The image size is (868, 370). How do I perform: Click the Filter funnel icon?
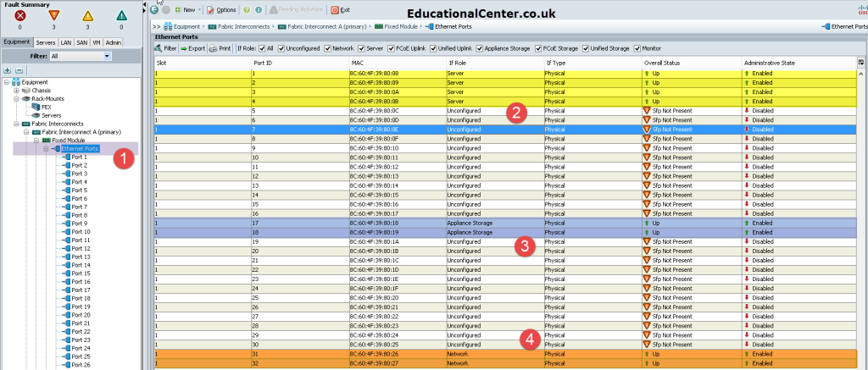[159, 48]
